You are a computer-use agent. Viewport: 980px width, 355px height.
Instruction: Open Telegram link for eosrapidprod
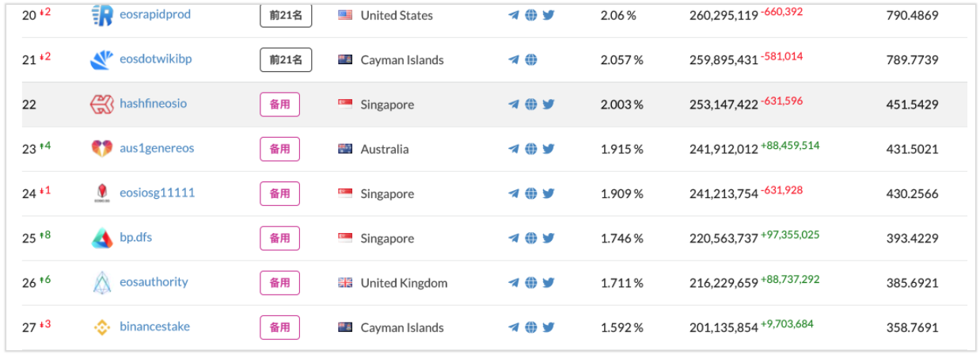pyautogui.click(x=514, y=15)
